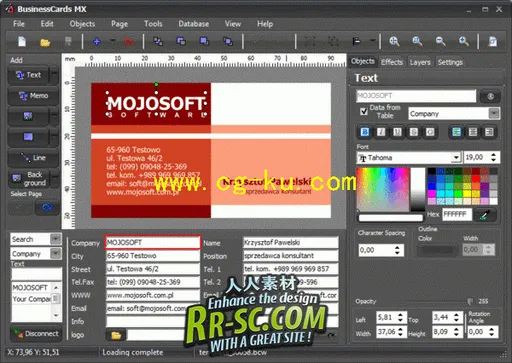Expand the Company dropdown under Search
512x363 pixels.
pos(55,254)
